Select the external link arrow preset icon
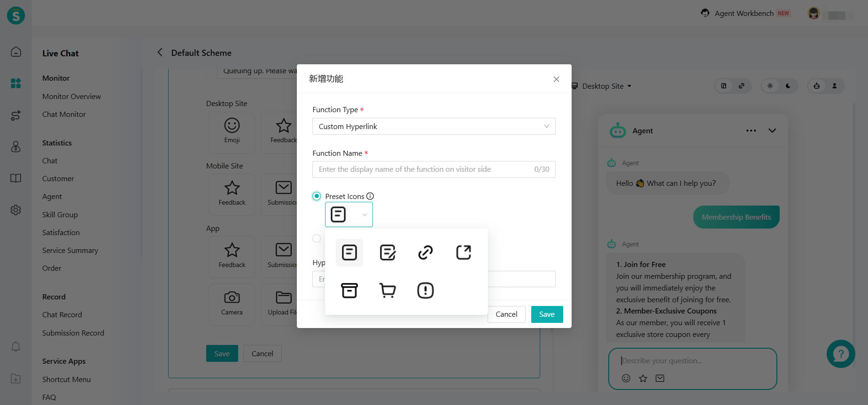Image resolution: width=868 pixels, height=405 pixels. coord(463,252)
